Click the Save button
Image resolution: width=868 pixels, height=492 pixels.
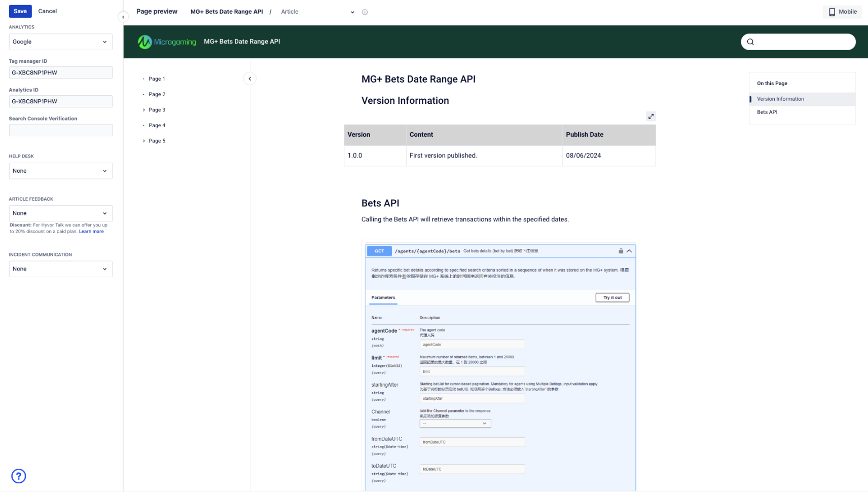[x=20, y=11]
